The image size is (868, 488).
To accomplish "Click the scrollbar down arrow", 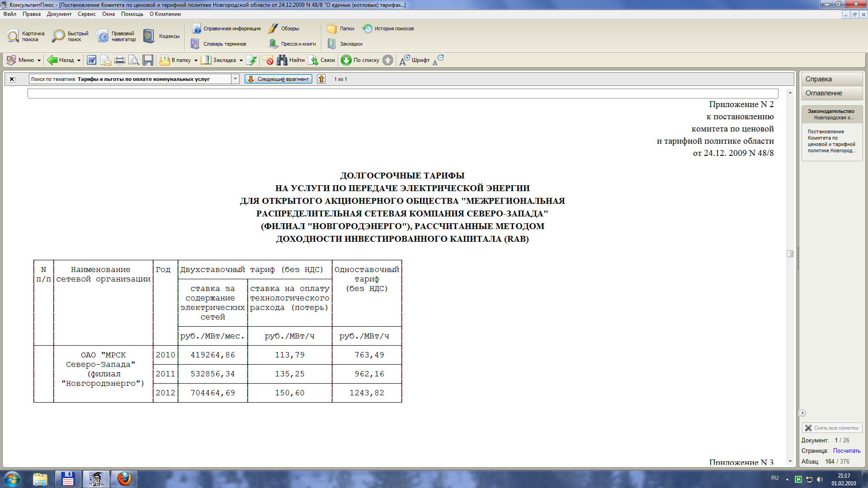I will pyautogui.click(x=790, y=461).
